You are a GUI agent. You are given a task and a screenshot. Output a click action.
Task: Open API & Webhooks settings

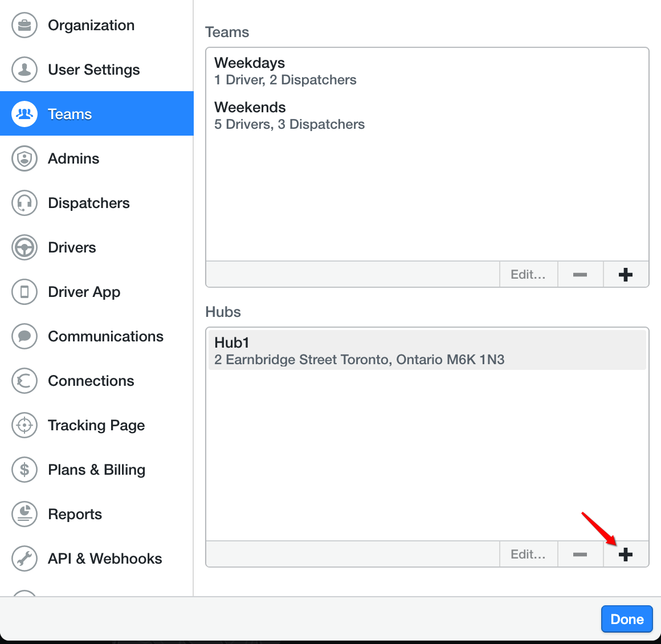[96, 559]
